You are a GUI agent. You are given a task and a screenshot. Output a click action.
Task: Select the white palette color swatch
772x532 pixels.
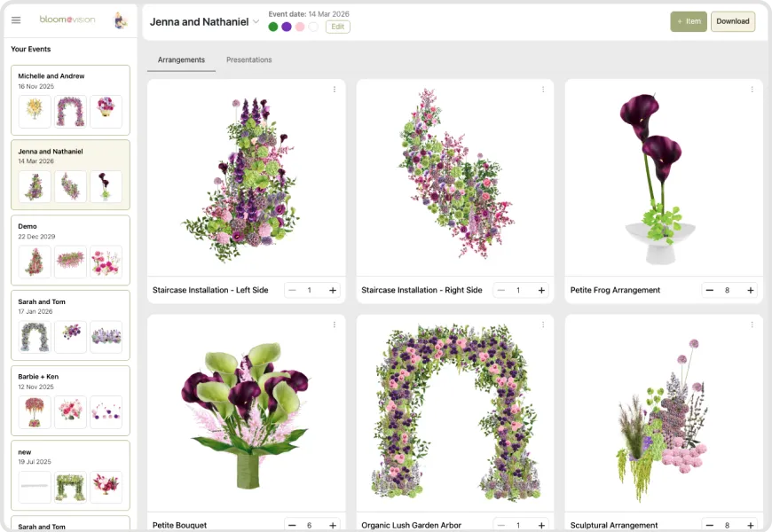313,27
